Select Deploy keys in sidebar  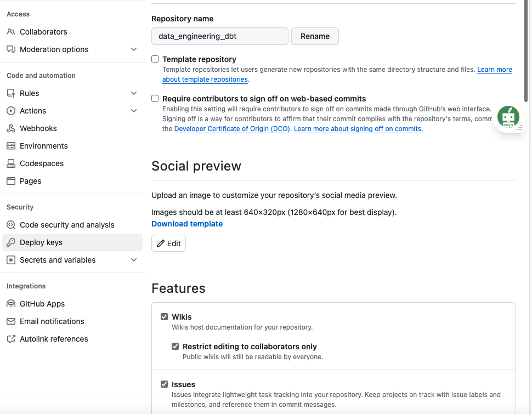pos(72,242)
